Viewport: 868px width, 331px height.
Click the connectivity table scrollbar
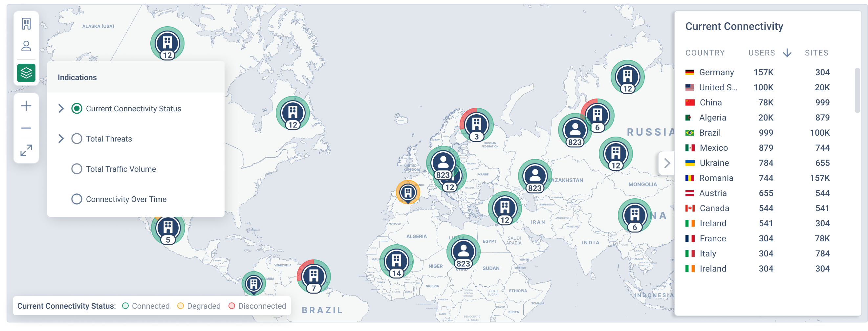(857, 90)
